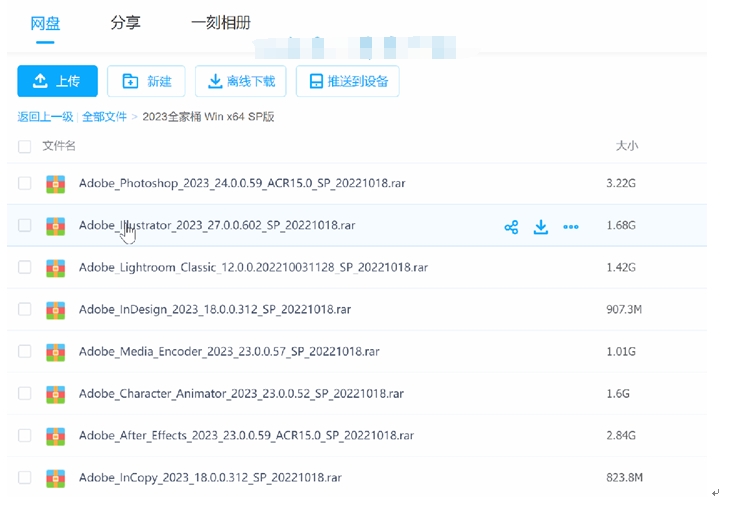744x522 pixels.
Task: Click the 上传 upload button
Action: point(57,81)
